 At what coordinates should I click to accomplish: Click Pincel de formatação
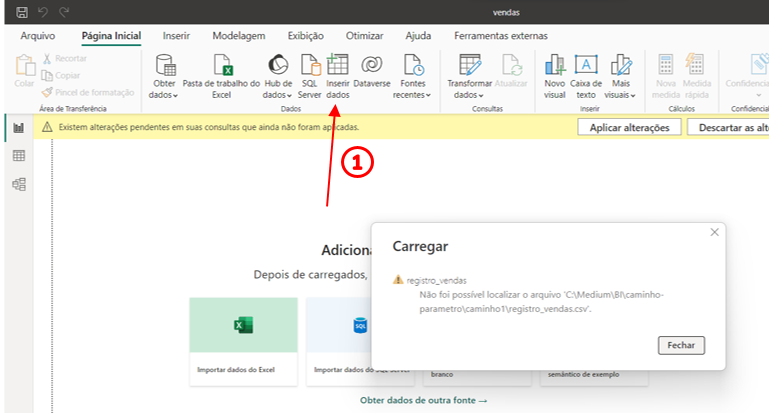(x=88, y=92)
